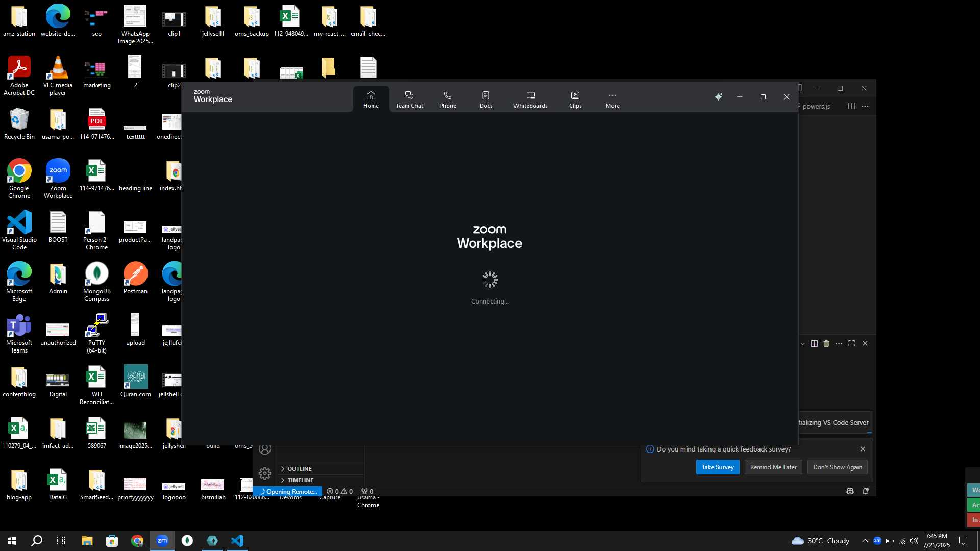Split the terminal panel in VS Code
The image size is (980, 551).
pos(814,344)
